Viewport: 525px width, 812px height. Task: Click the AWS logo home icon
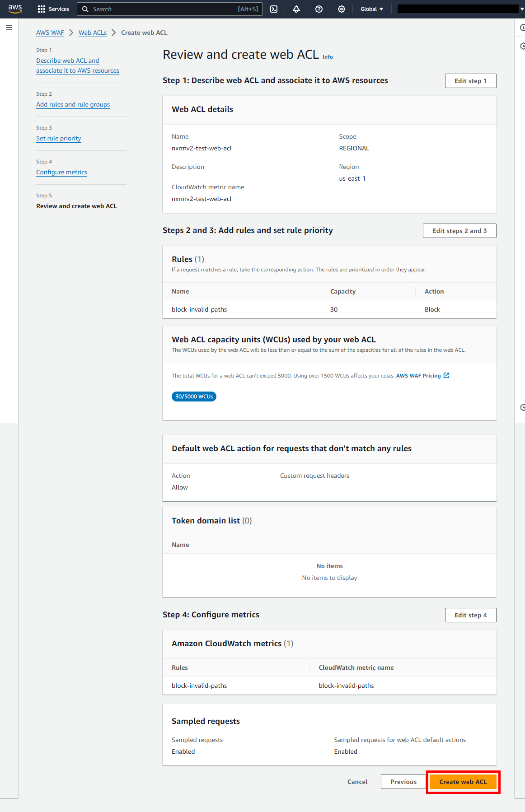pyautogui.click(x=15, y=9)
